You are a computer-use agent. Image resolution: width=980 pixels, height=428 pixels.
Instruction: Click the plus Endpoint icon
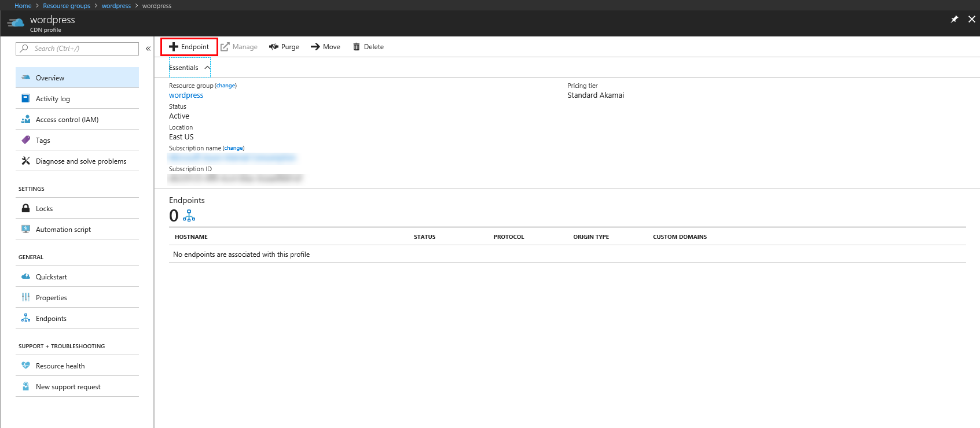(173, 47)
